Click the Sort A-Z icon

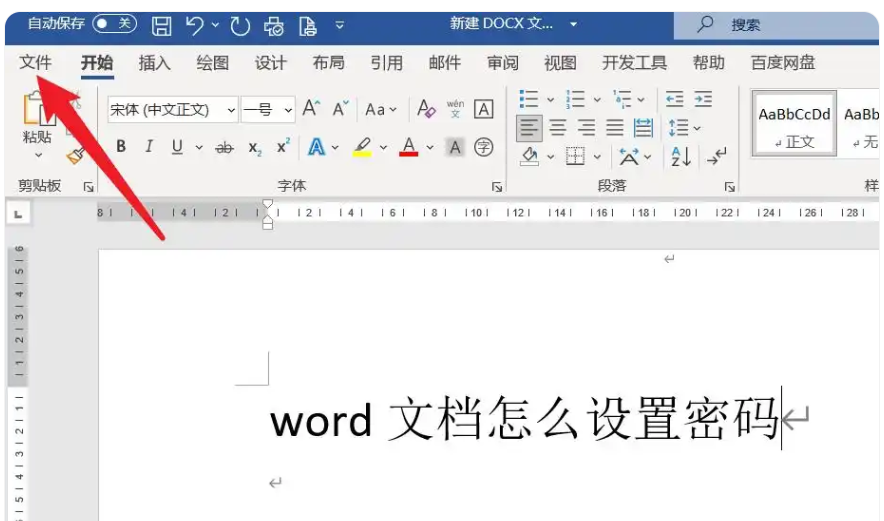coord(681,156)
